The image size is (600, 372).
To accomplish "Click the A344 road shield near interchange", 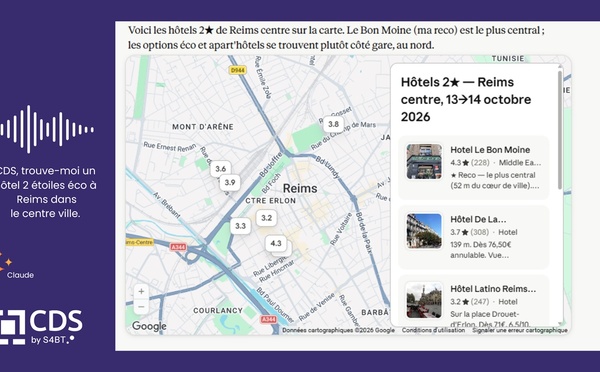I will (x=178, y=247).
